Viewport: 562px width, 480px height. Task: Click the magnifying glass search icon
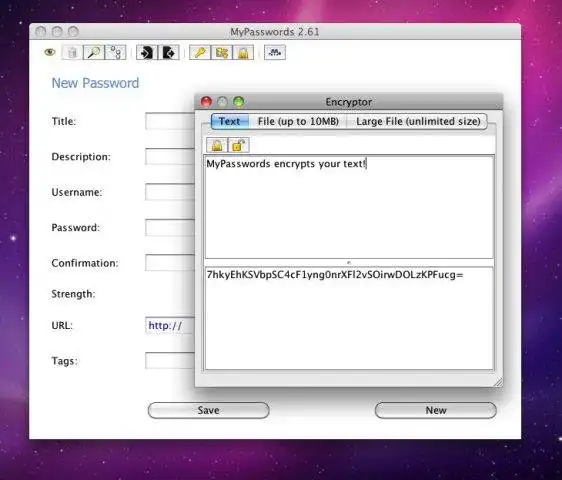(94, 53)
